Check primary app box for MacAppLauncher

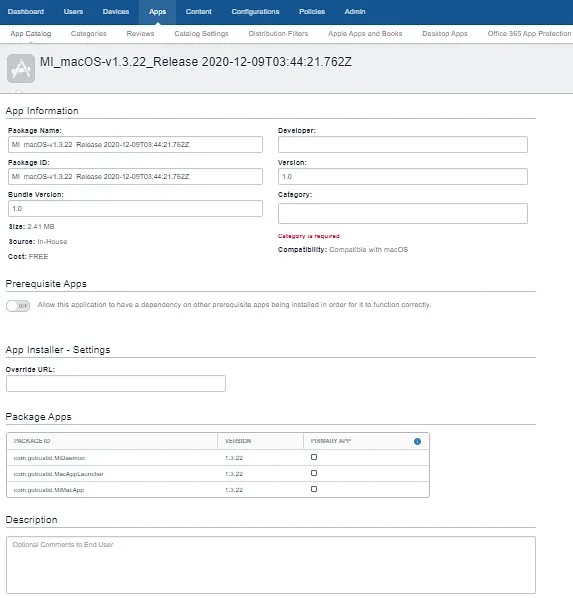click(314, 473)
